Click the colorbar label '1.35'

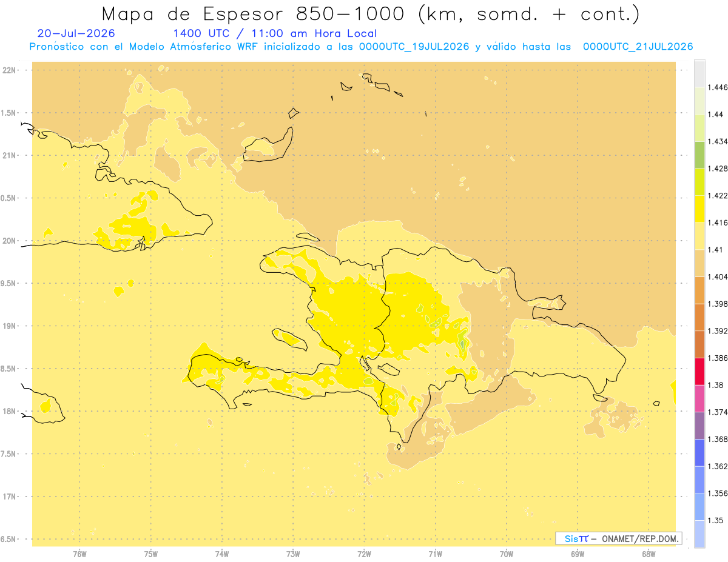(x=715, y=520)
